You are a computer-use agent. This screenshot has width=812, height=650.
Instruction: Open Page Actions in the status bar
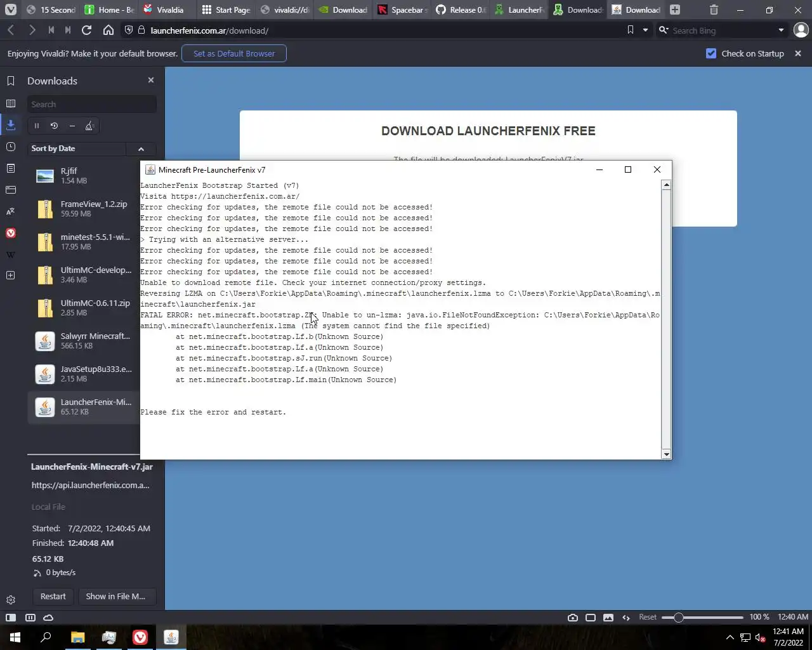(626, 617)
